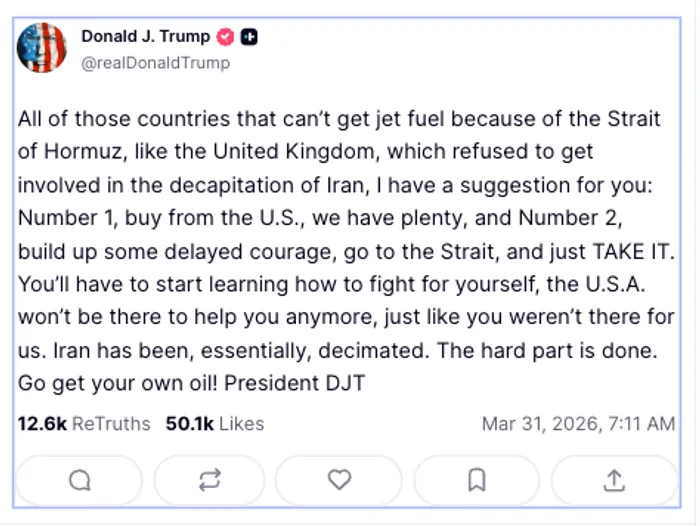Click the black badge beside the verified mark
This screenshot has height=526, width=700.
click(x=250, y=37)
